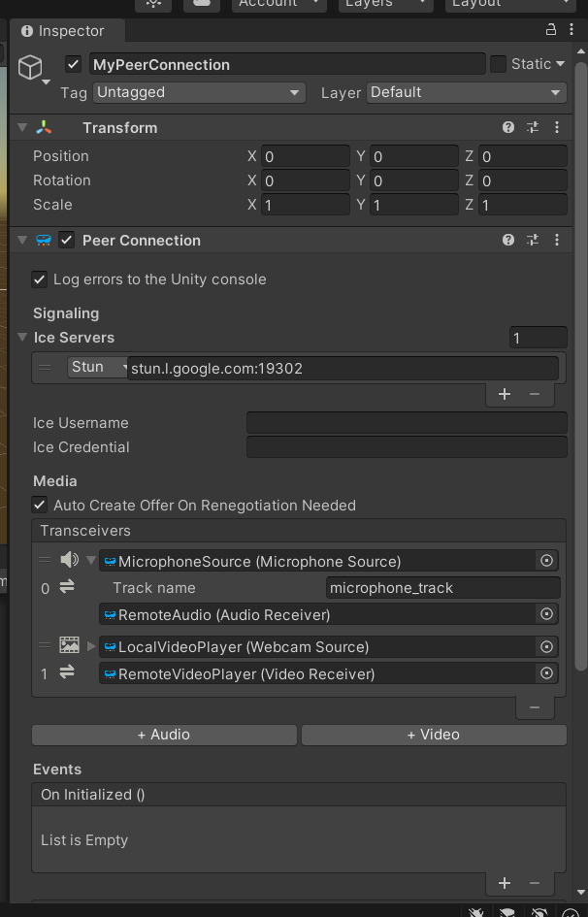Switch to the Inspector tab
Viewport: 588px width, 917px height.
coord(66,30)
